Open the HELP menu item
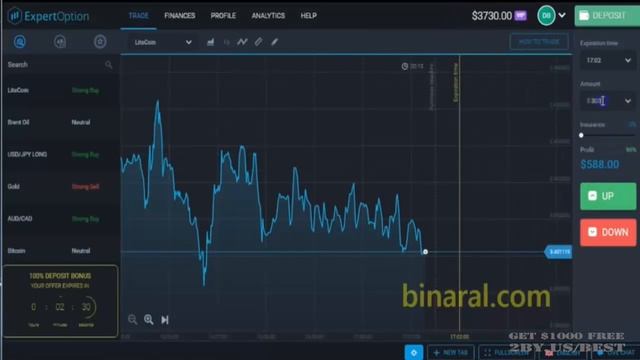Viewport: 640px width, 360px height. click(308, 16)
